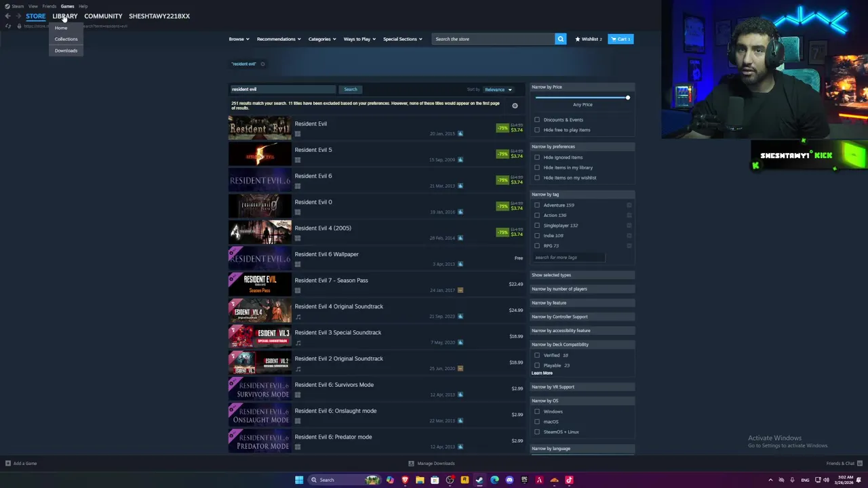The height and width of the screenshot is (488, 868).
Task: Exclude the RPG tag icon
Action: point(629,246)
